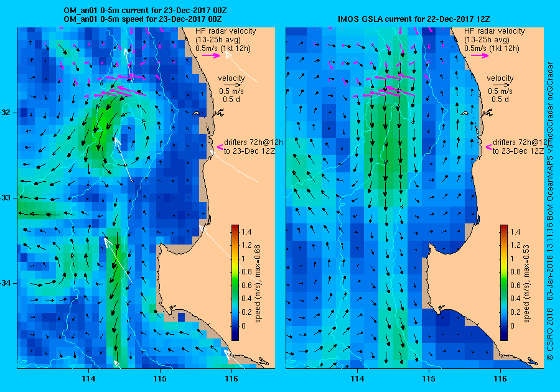Click the left map "drifters 72h@12h" label
This screenshot has width=560, height=392.
tap(253, 142)
